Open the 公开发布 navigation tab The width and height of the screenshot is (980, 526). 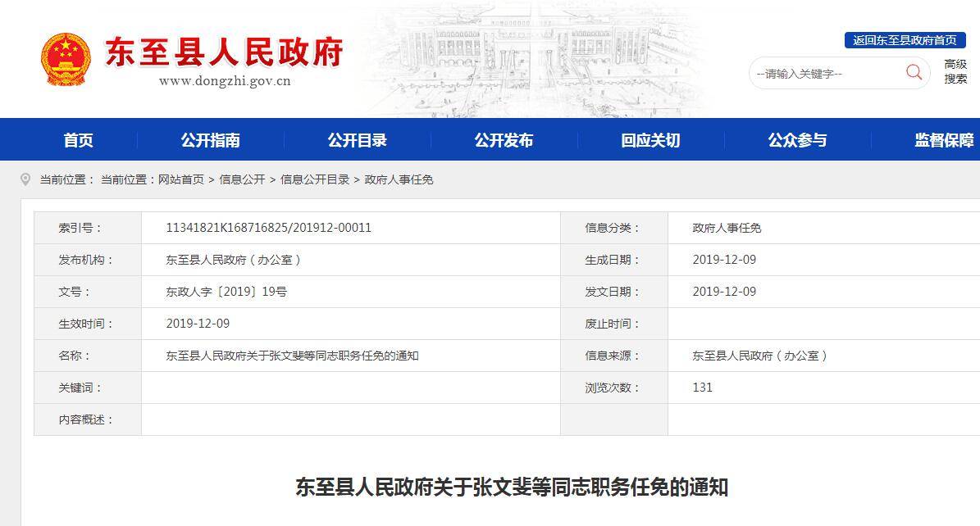pyautogui.click(x=504, y=140)
